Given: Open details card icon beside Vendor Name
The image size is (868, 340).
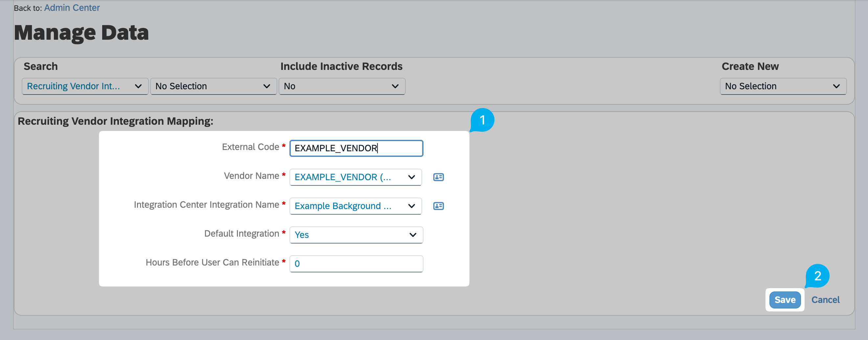Looking at the screenshot, I should click(x=438, y=177).
